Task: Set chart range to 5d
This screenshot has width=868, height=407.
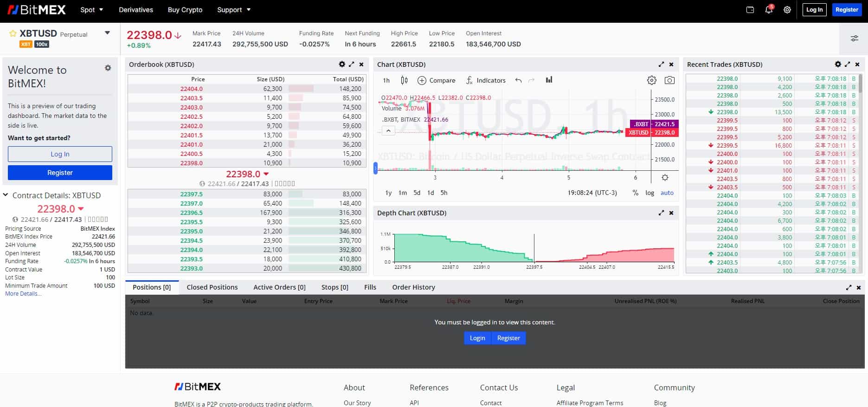Action: tap(417, 193)
